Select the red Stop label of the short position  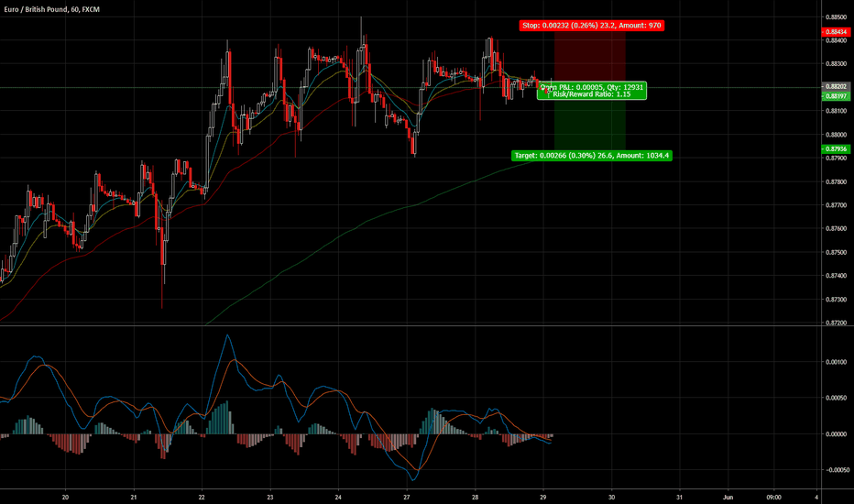tap(592, 26)
